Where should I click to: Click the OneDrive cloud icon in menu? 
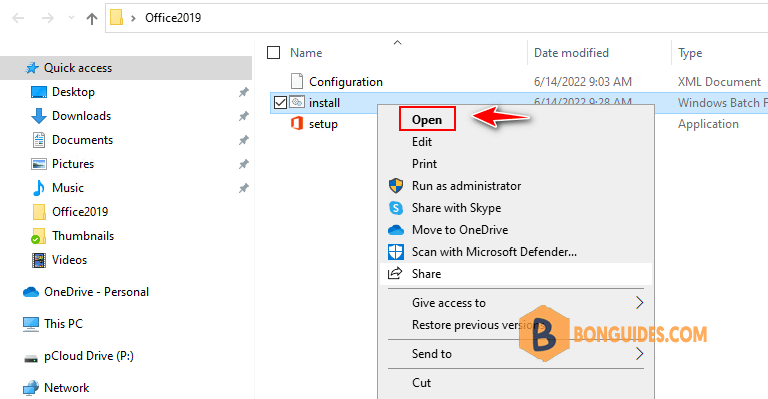[x=396, y=230]
